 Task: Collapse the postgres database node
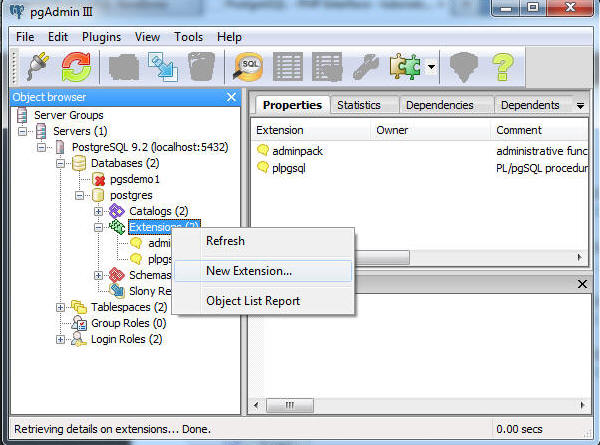[x=80, y=196]
